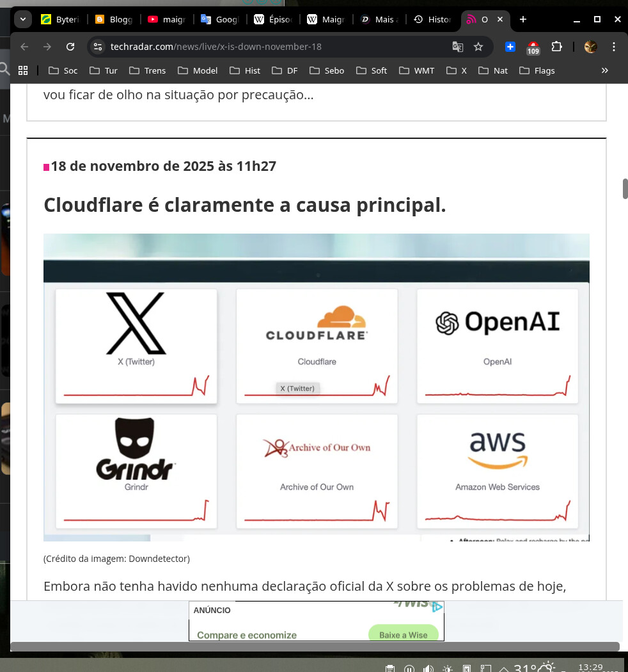Open the brightness tray icon
Image resolution: width=628 pixels, height=672 pixels.
(x=448, y=669)
